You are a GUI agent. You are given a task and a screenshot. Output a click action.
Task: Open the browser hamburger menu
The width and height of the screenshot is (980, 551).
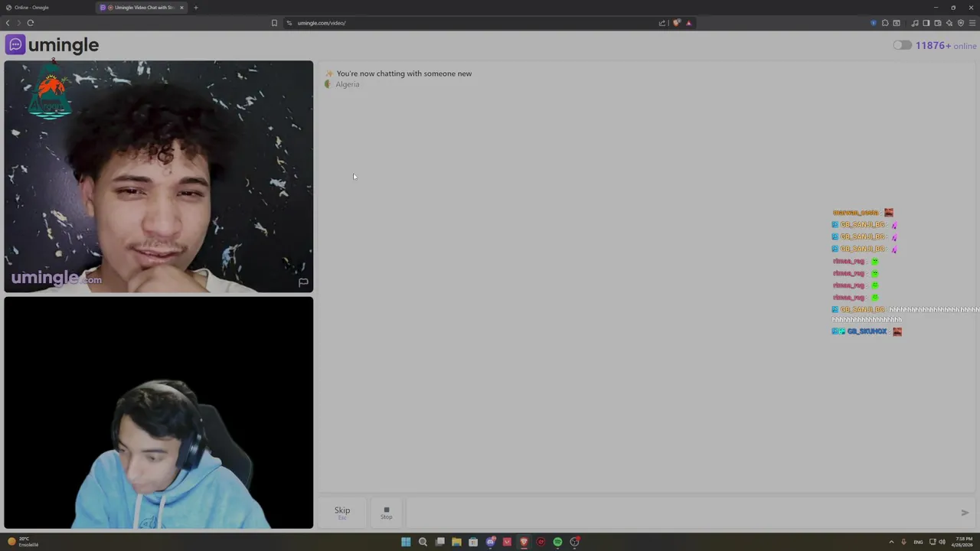(x=972, y=23)
